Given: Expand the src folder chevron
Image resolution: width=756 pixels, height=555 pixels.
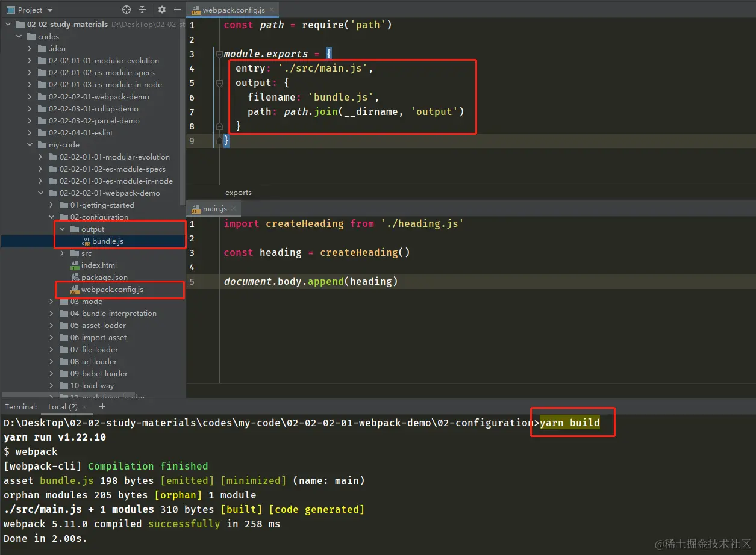Looking at the screenshot, I should pos(63,253).
